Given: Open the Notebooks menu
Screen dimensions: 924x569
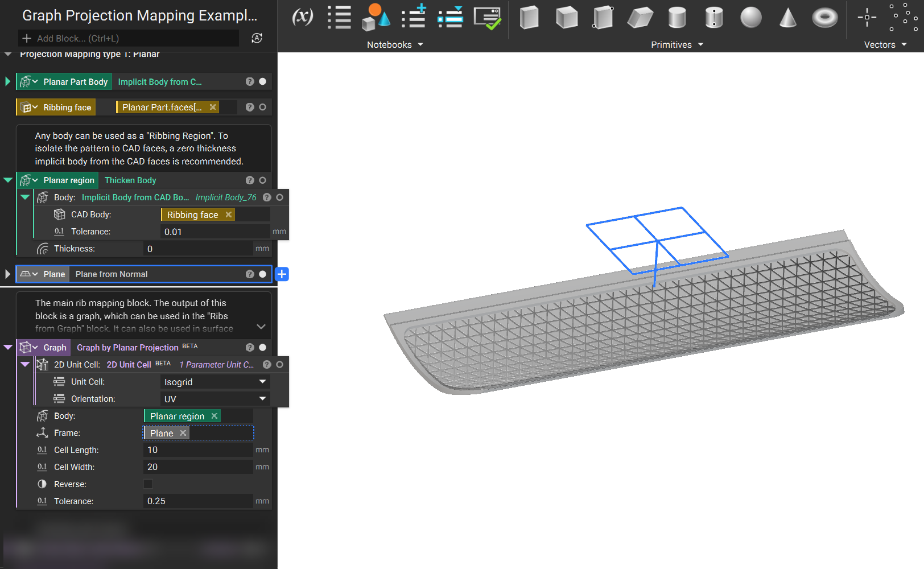Looking at the screenshot, I should point(395,44).
